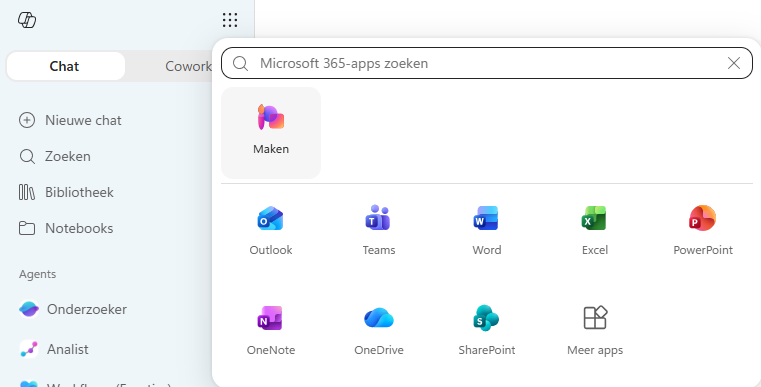This screenshot has width=761, height=387.
Task: Clear the apps search with the X
Action: click(734, 63)
